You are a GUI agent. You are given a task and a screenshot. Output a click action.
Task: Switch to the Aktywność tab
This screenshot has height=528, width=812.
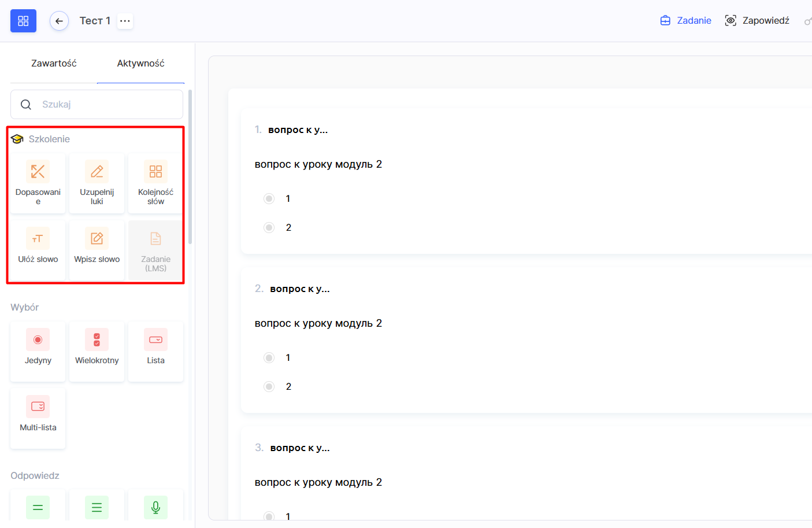tap(140, 64)
